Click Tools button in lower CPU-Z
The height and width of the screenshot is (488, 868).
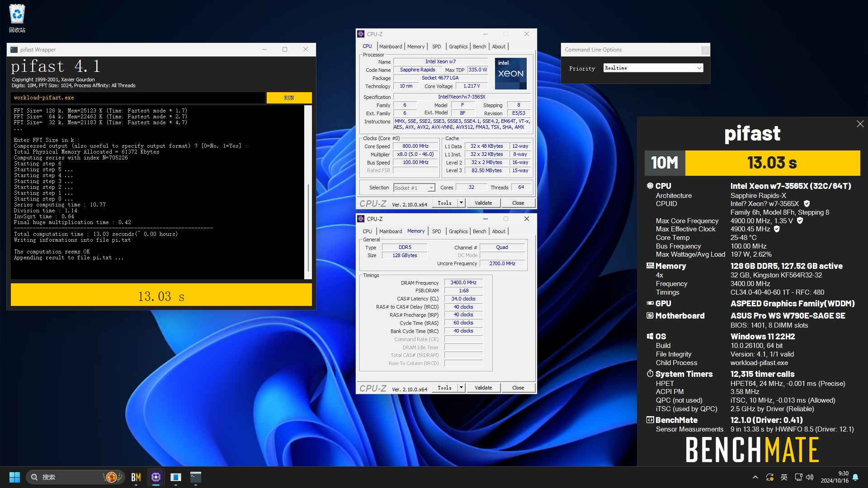444,388
